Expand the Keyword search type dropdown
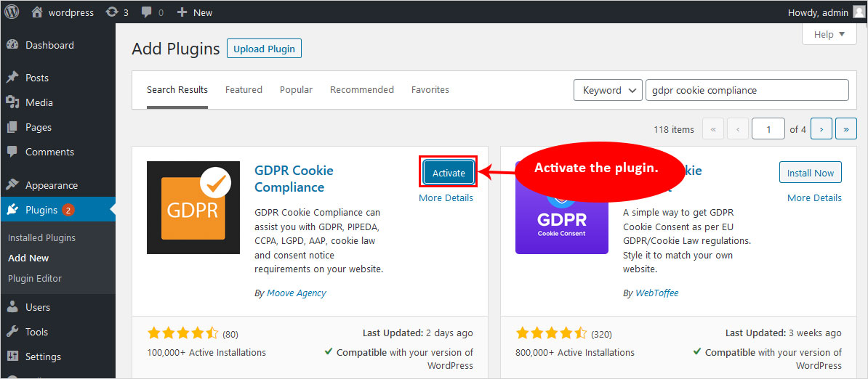This screenshot has height=379, width=868. (608, 90)
